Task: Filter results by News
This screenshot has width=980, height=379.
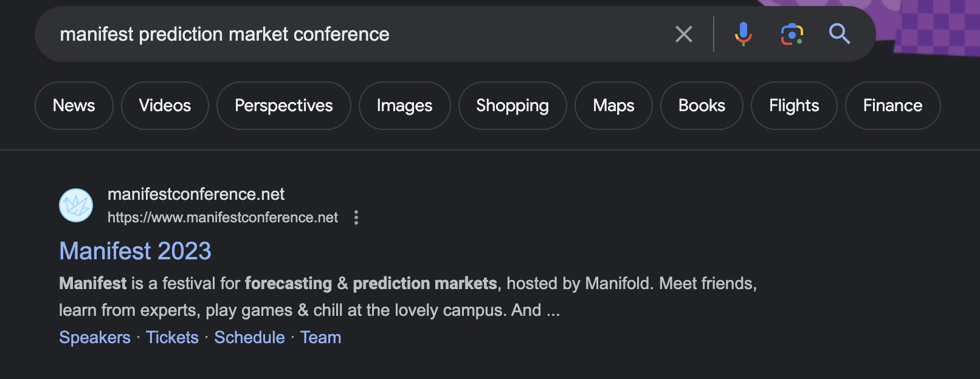Action: 74,106
